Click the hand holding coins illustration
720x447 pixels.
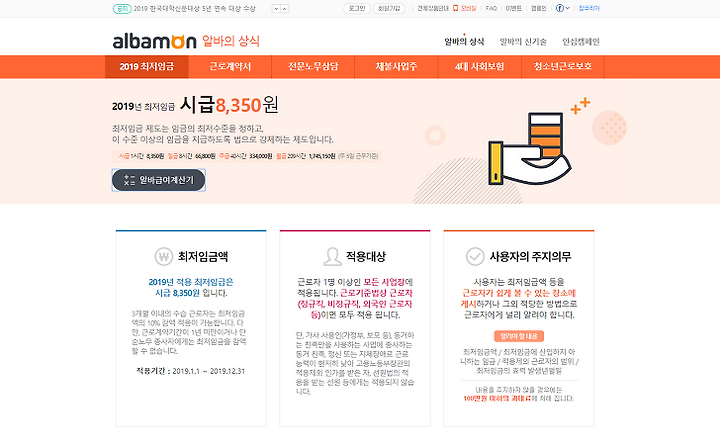(530, 148)
